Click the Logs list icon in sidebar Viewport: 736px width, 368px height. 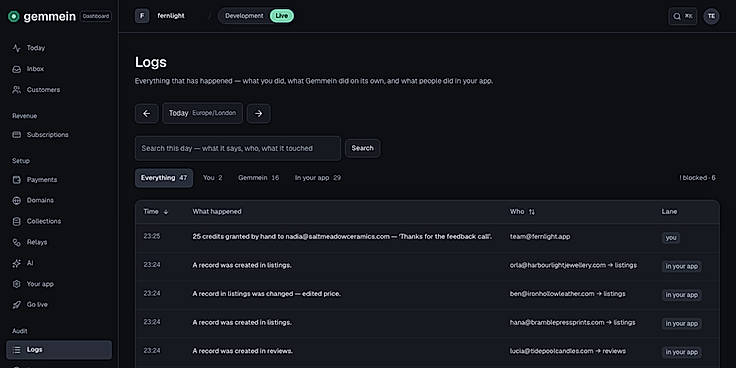click(x=16, y=350)
